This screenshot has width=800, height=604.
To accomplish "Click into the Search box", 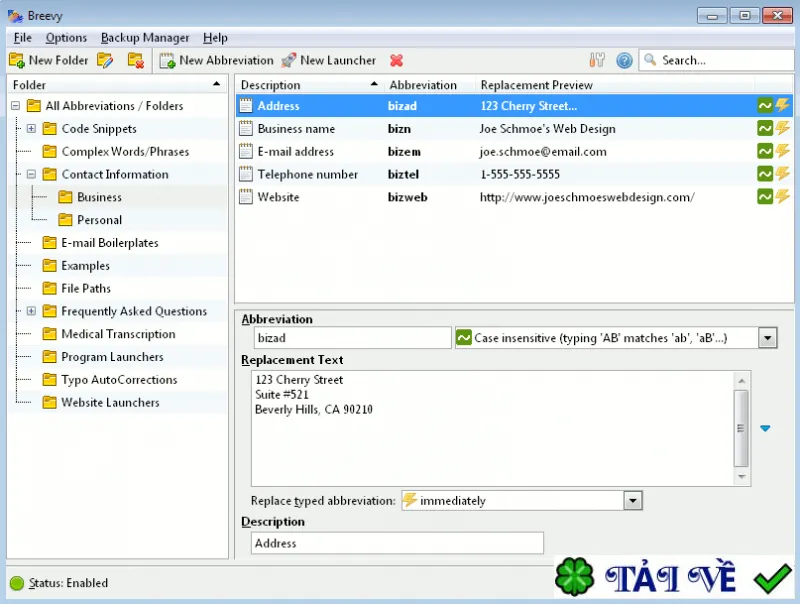I will [x=716, y=60].
